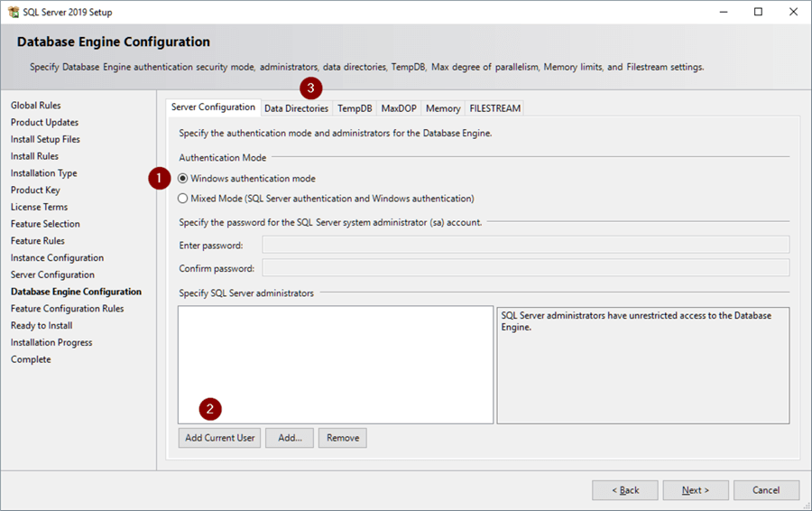812x511 pixels.
Task: Click the Feature Rules step
Action: pos(37,240)
